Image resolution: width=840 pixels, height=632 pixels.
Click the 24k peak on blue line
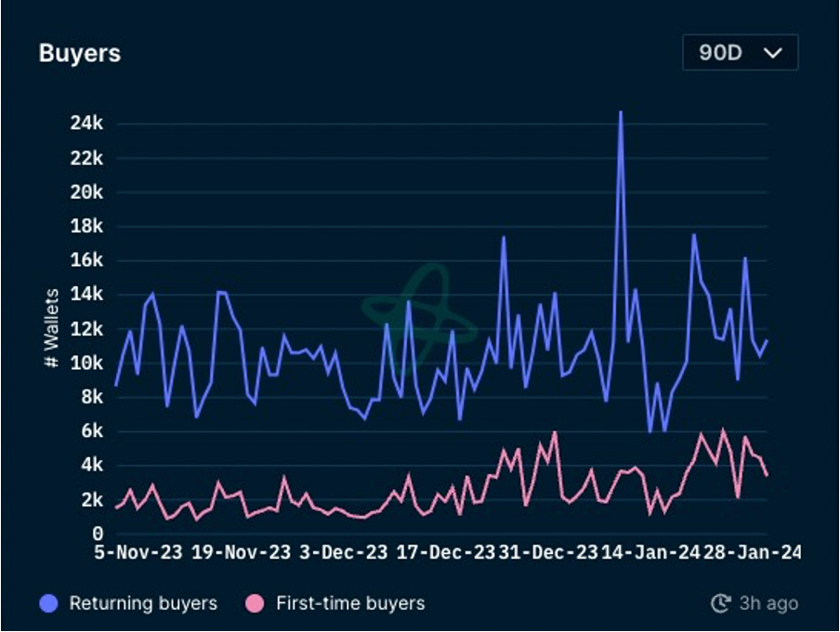(x=621, y=112)
